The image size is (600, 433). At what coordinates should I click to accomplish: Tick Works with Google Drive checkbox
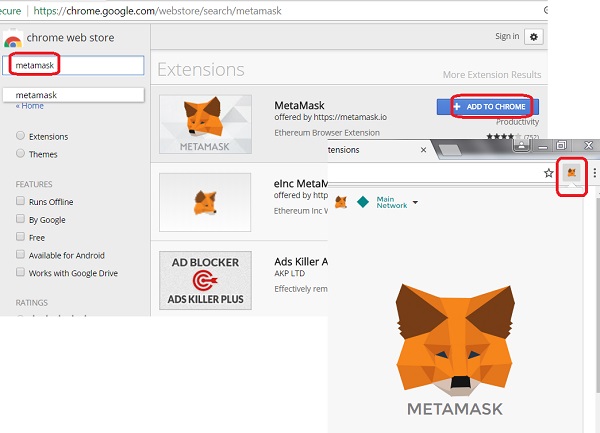tap(20, 272)
